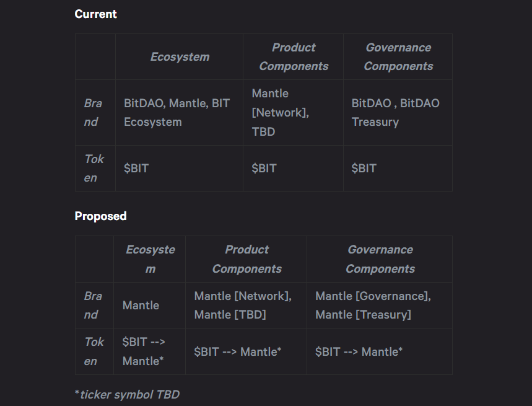532x406 pixels.
Task: Select the "Mantle [Governance], Mantle [Treasury]" cell
Action: pos(373,305)
